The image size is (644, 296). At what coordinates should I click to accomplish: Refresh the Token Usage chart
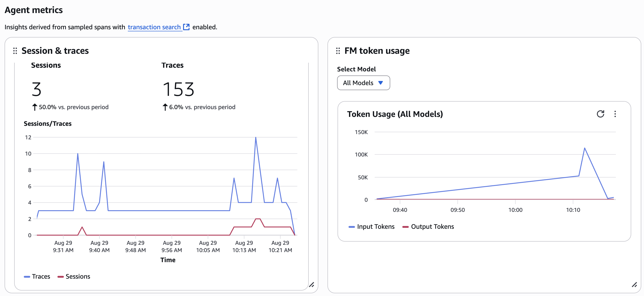(600, 114)
